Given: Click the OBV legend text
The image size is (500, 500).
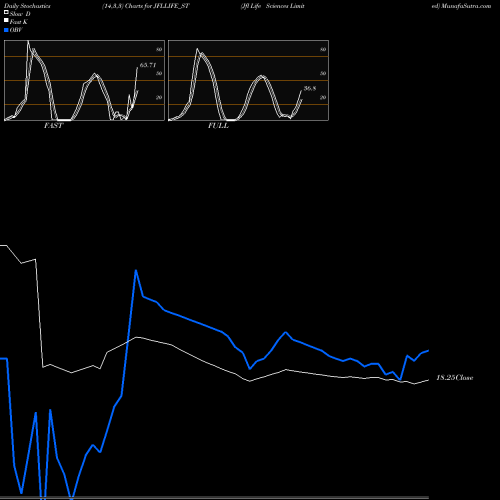Looking at the screenshot, I should pyautogui.click(x=16, y=30).
